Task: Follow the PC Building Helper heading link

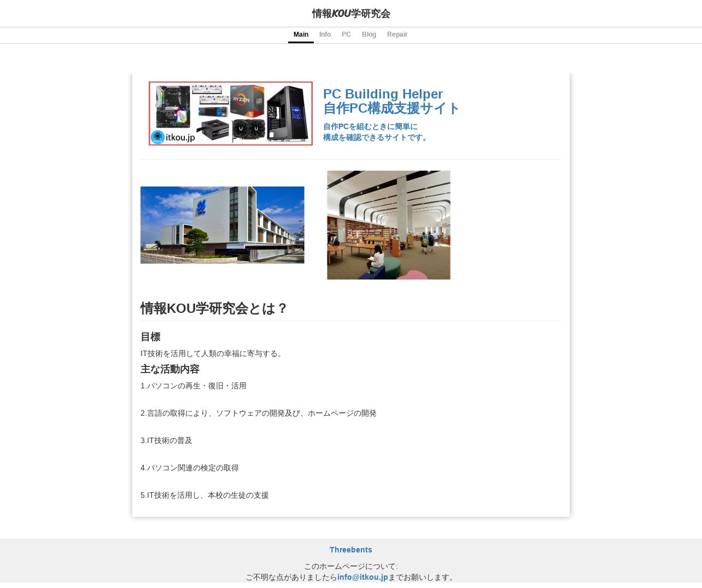Action: coord(383,94)
